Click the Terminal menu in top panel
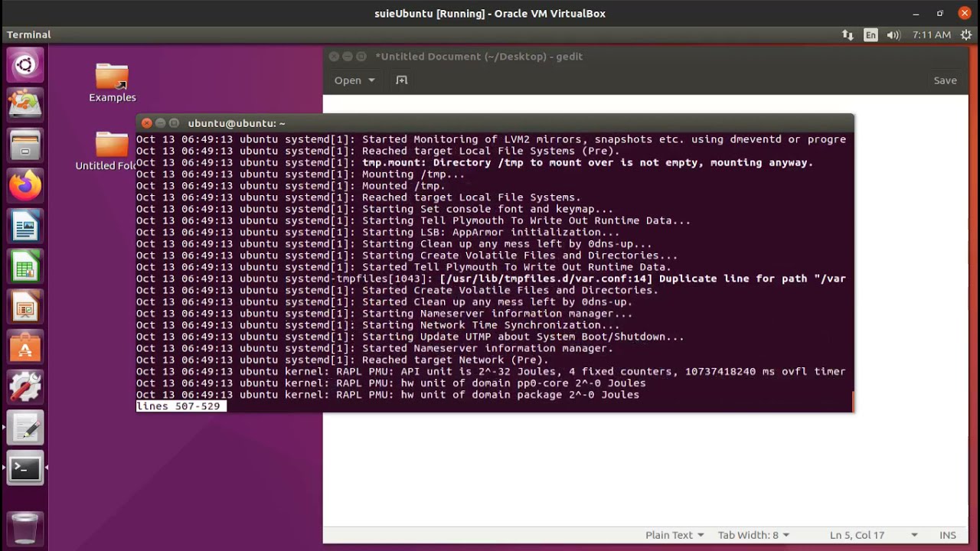 [x=28, y=34]
